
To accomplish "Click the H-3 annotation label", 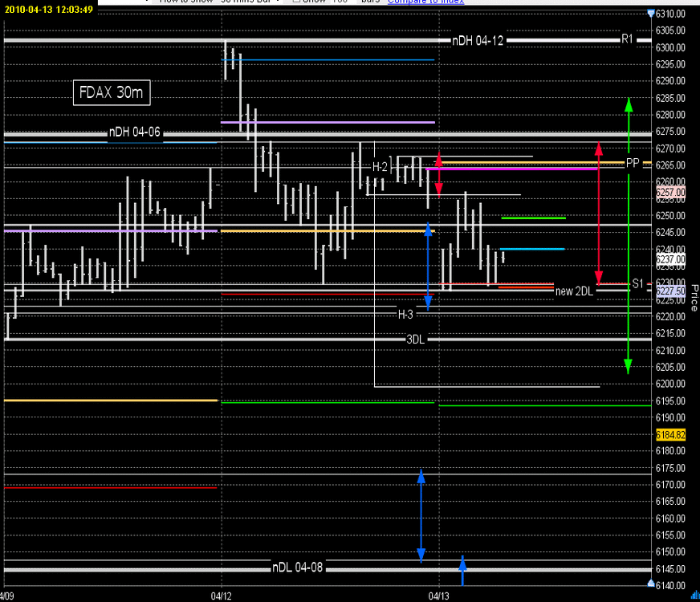I will pos(405,315).
